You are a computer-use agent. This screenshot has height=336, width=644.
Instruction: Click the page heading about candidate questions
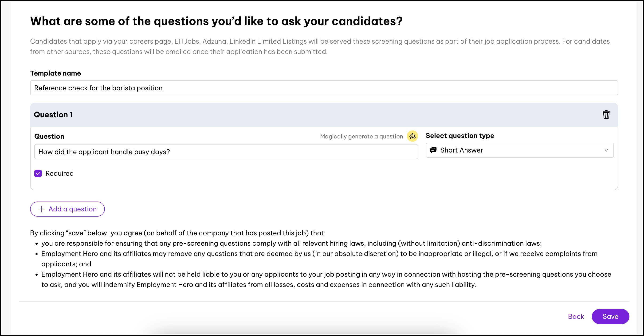tap(216, 21)
